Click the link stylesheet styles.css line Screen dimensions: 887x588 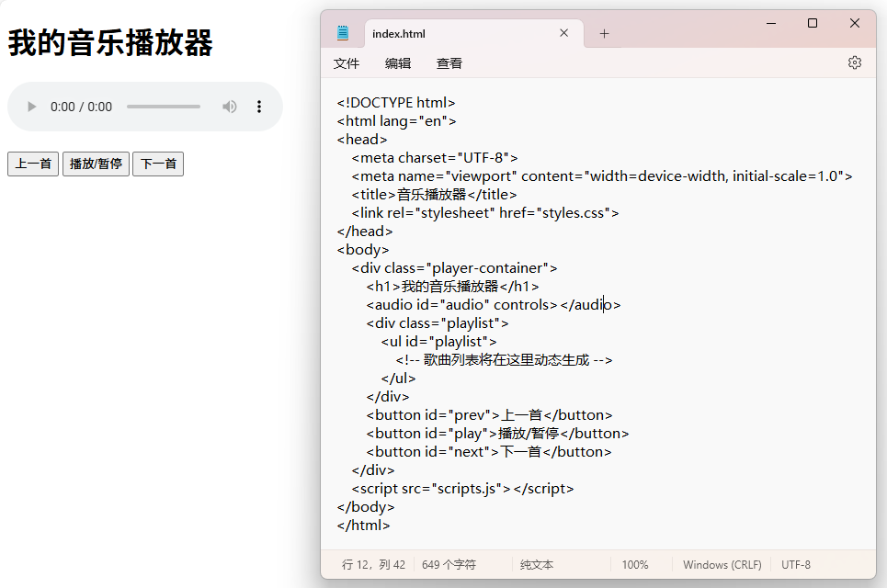pos(485,213)
